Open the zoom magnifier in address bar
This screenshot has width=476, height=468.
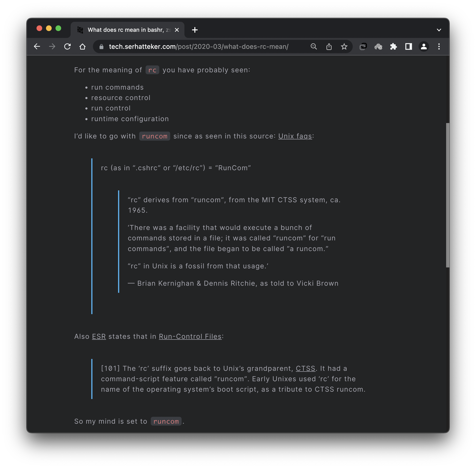[314, 46]
